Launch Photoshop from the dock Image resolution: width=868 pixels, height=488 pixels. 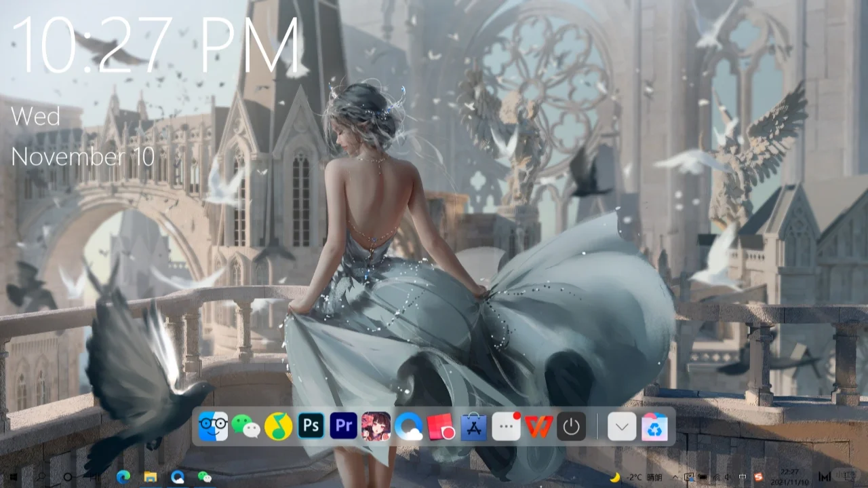311,426
